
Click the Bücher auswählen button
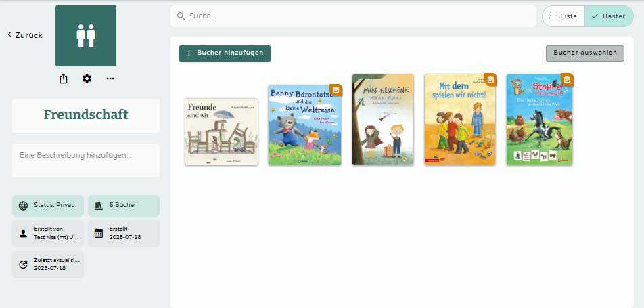(585, 53)
